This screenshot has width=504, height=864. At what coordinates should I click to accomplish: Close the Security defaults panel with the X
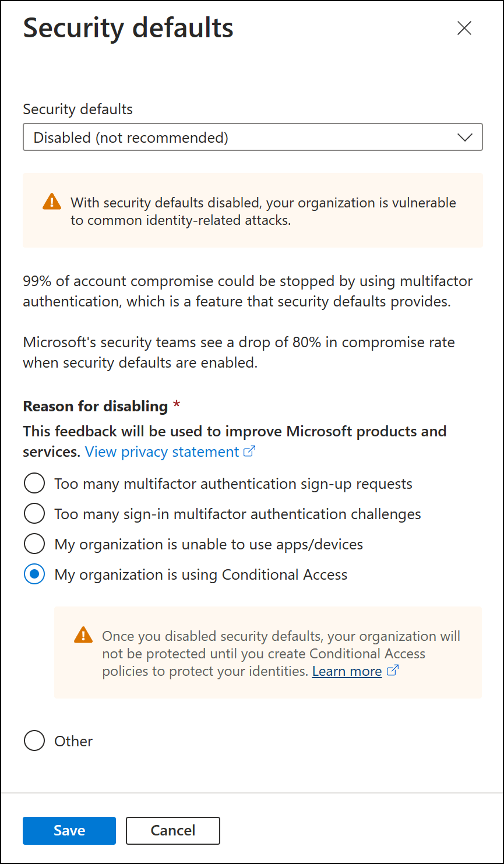click(464, 28)
